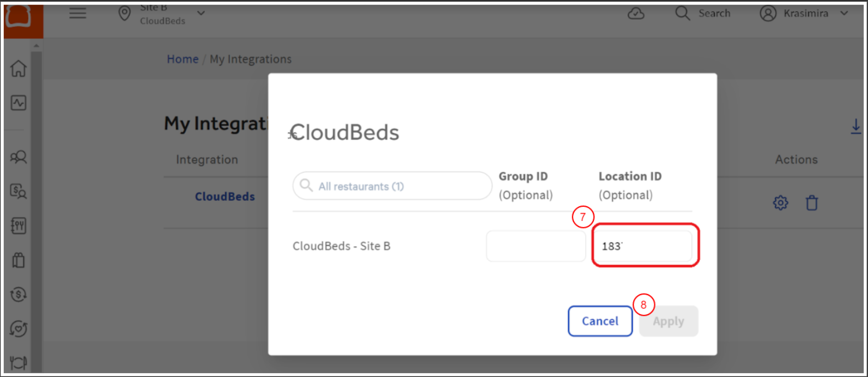The width and height of the screenshot is (868, 377).
Task: Click the Home breadcrumb link
Action: (x=183, y=59)
